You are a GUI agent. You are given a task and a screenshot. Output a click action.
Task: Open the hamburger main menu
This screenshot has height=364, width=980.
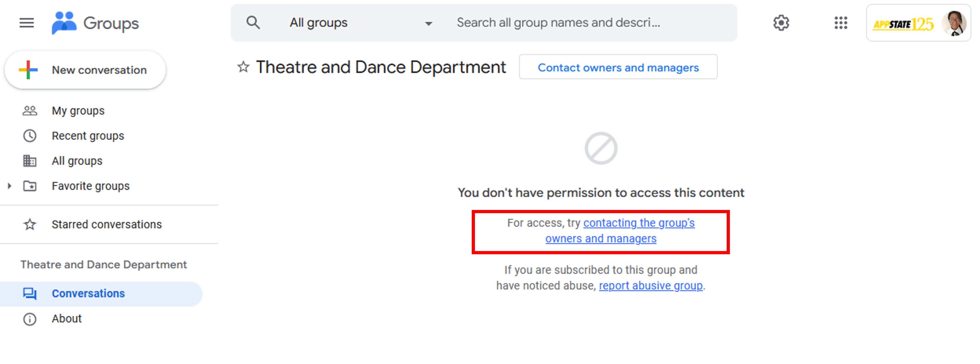click(x=27, y=23)
